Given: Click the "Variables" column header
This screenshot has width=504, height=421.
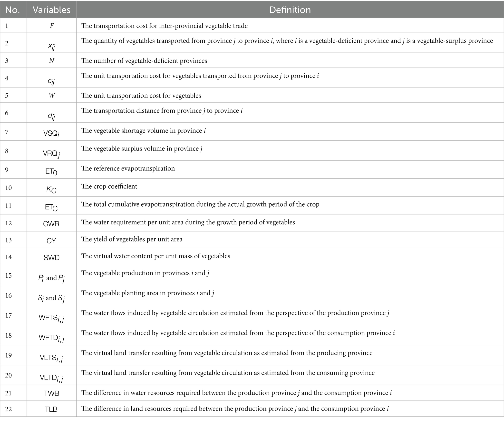Looking at the screenshot, I should pyautogui.click(x=51, y=10).
